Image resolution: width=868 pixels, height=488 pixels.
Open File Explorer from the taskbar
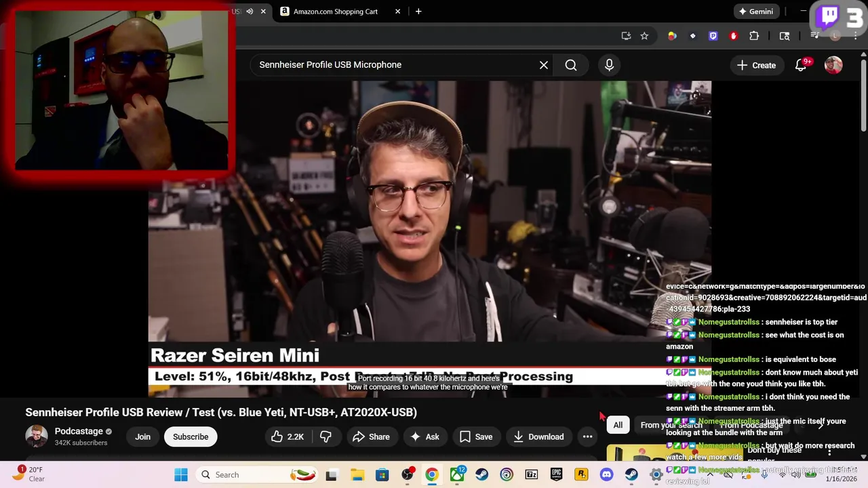(357, 474)
